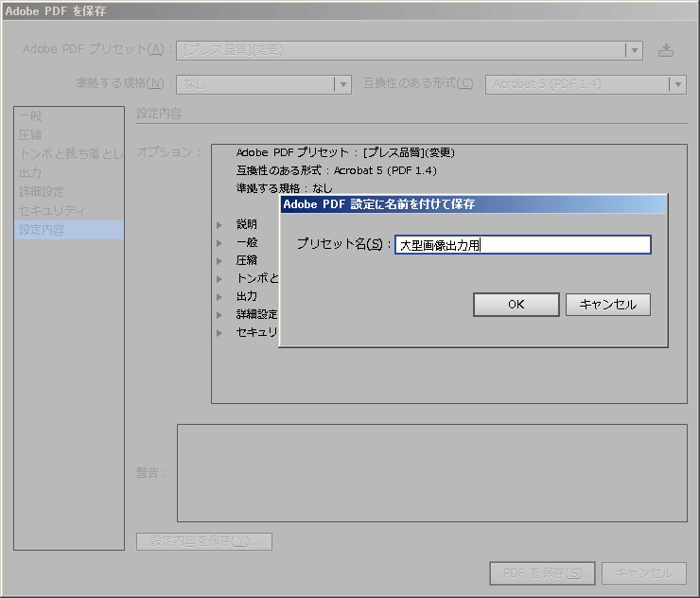Expand the 圧縮 triangle in options tree
The image size is (700, 598).
219,260
